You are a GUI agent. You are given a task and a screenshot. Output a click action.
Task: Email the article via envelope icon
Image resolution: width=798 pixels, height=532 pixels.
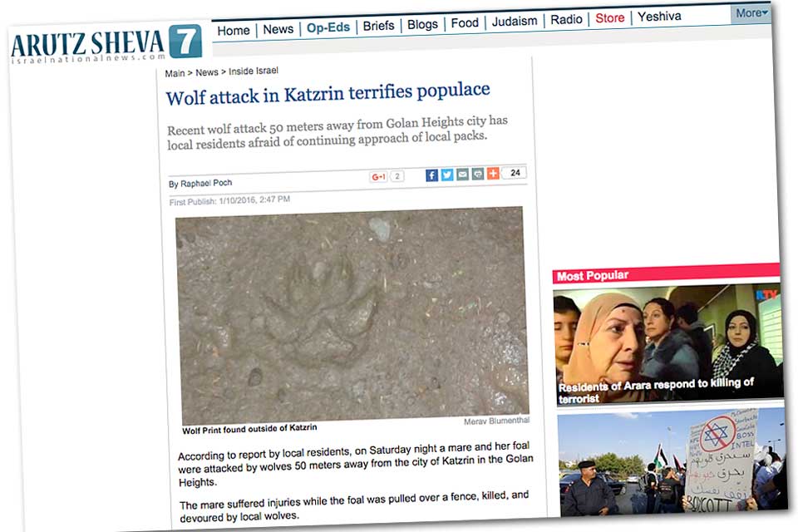tap(462, 175)
